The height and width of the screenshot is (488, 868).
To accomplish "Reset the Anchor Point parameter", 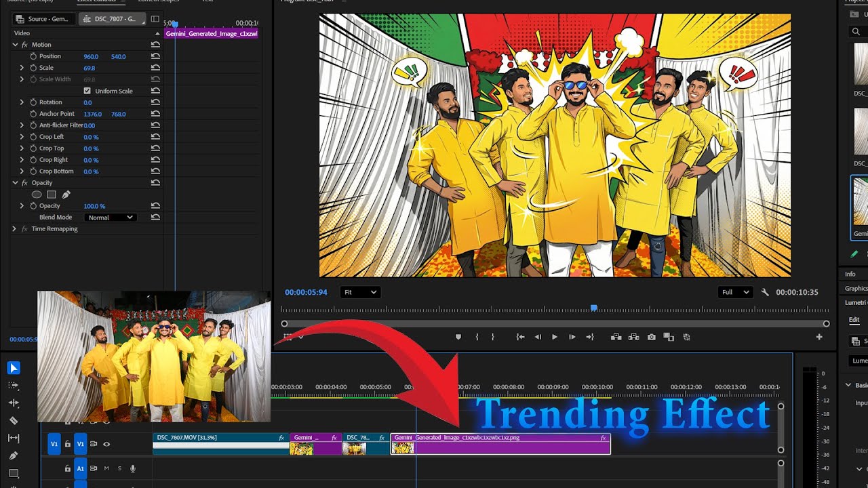I will [x=155, y=114].
